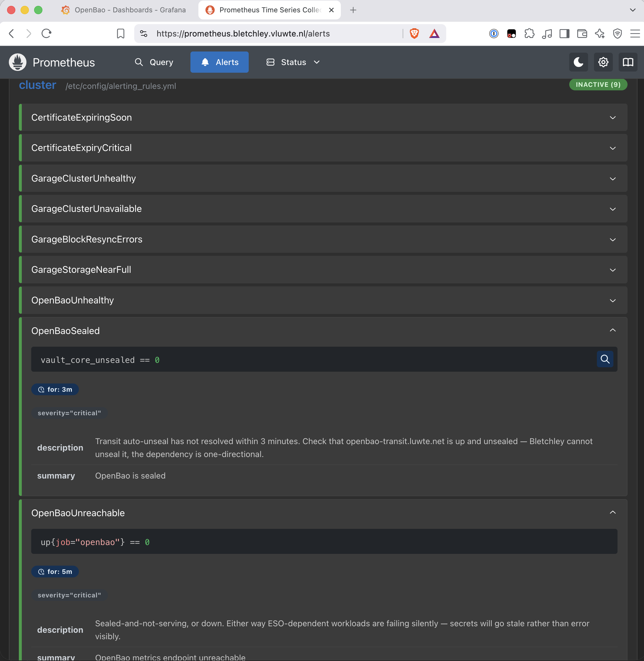The height and width of the screenshot is (661, 644).
Task: Expand GarageStorageNearFull rule
Action: pyautogui.click(x=323, y=270)
